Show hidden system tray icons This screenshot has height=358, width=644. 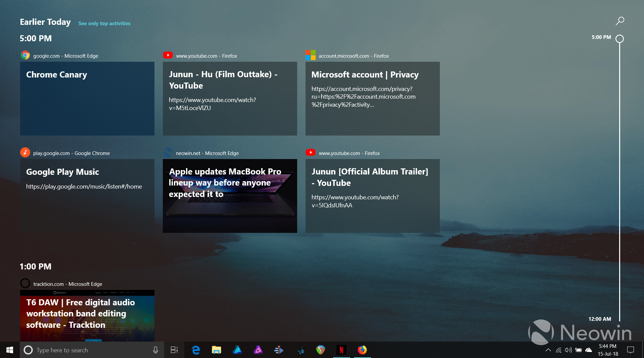pos(548,350)
